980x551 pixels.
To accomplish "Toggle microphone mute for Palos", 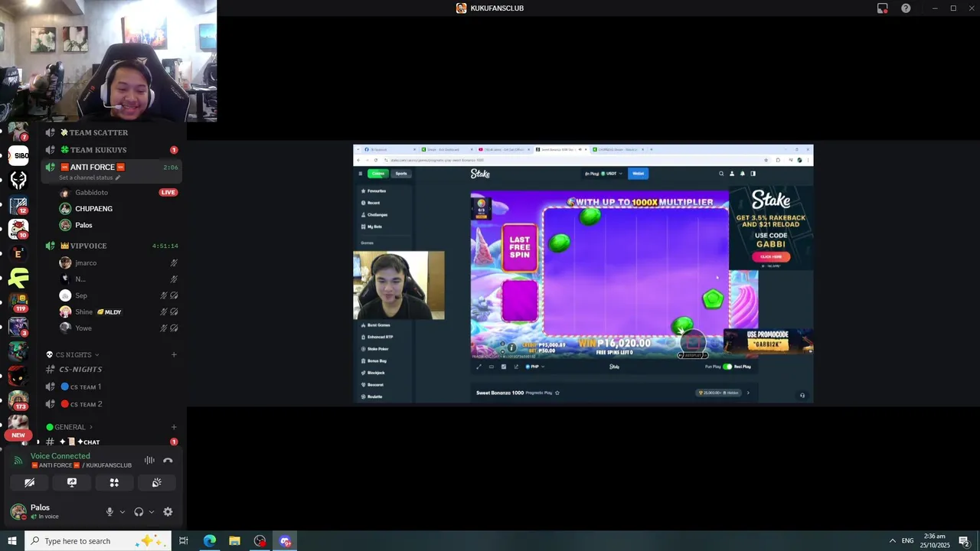I will pos(109,512).
